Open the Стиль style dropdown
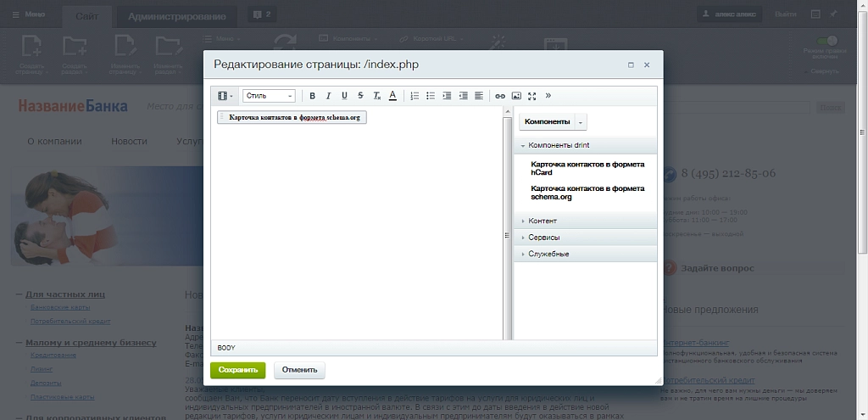Screen dimensions: 868x420 pyautogui.click(x=269, y=96)
